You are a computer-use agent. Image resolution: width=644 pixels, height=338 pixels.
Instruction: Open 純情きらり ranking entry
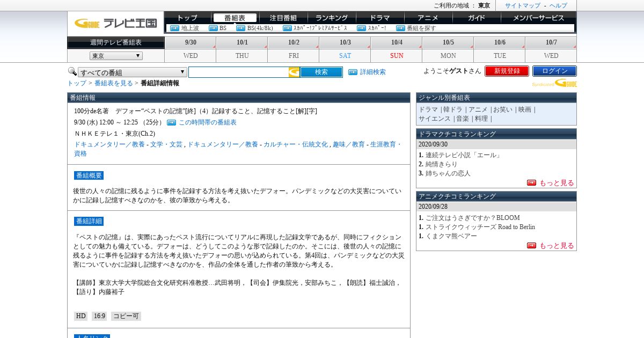pos(442,164)
